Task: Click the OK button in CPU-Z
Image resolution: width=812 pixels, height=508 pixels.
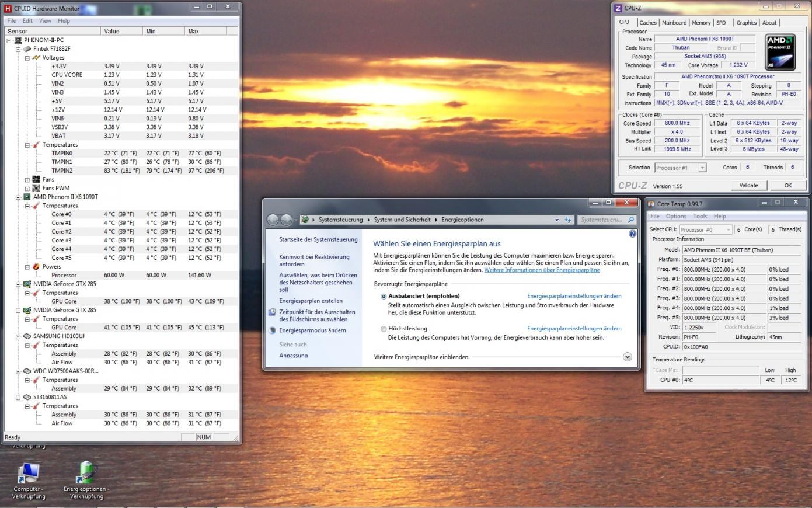Action: pyautogui.click(x=787, y=185)
